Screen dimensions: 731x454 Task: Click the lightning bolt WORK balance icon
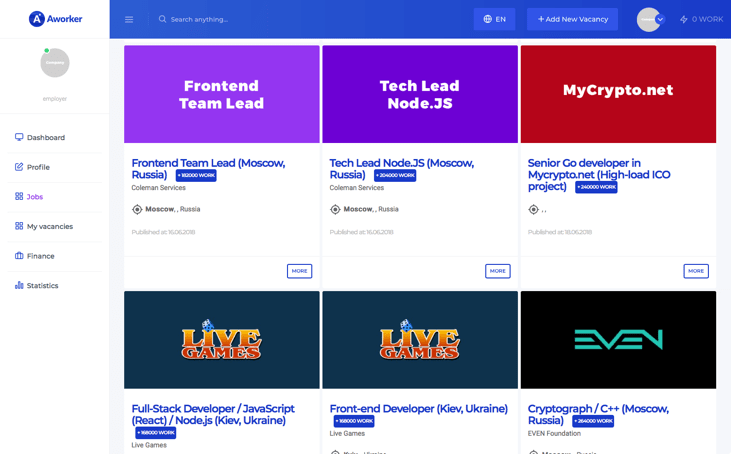[683, 20]
